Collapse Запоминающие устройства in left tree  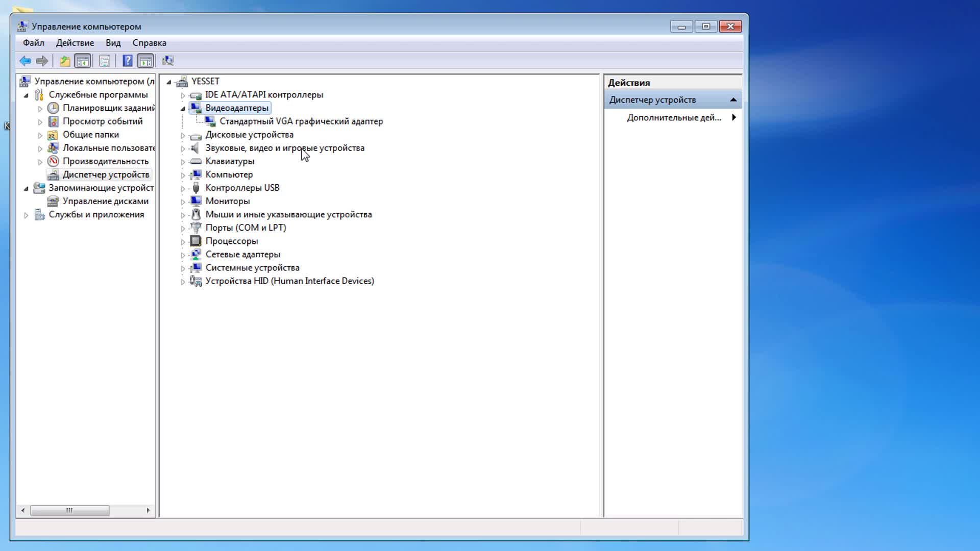pyautogui.click(x=26, y=189)
